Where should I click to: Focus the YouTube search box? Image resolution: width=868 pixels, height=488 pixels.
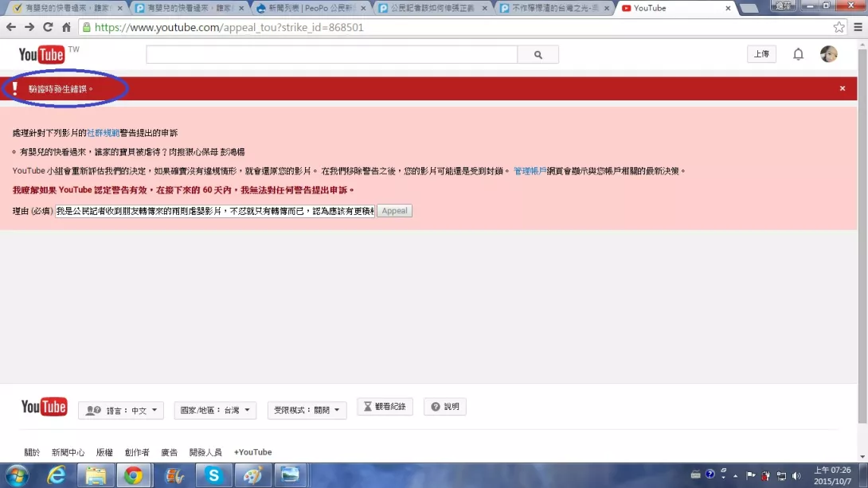click(331, 55)
